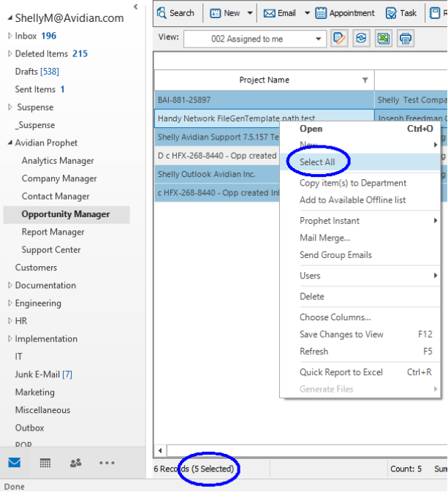
Task: Expand the Inbox folder
Action: [10, 36]
